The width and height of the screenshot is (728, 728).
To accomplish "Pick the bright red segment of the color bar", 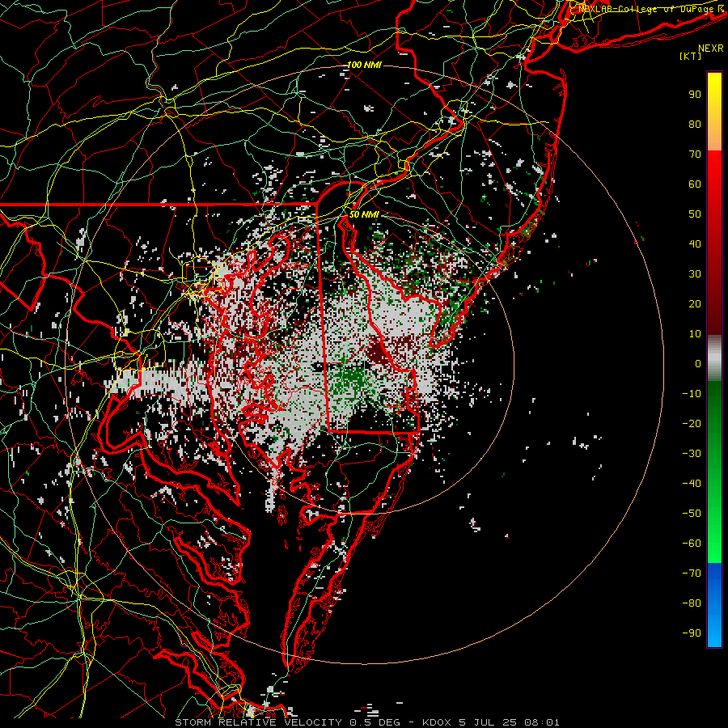I will click(x=714, y=170).
